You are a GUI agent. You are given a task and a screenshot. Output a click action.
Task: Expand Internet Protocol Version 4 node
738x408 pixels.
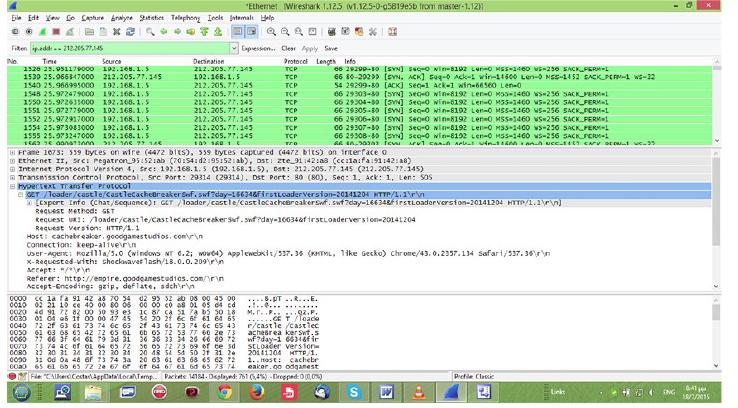point(13,169)
